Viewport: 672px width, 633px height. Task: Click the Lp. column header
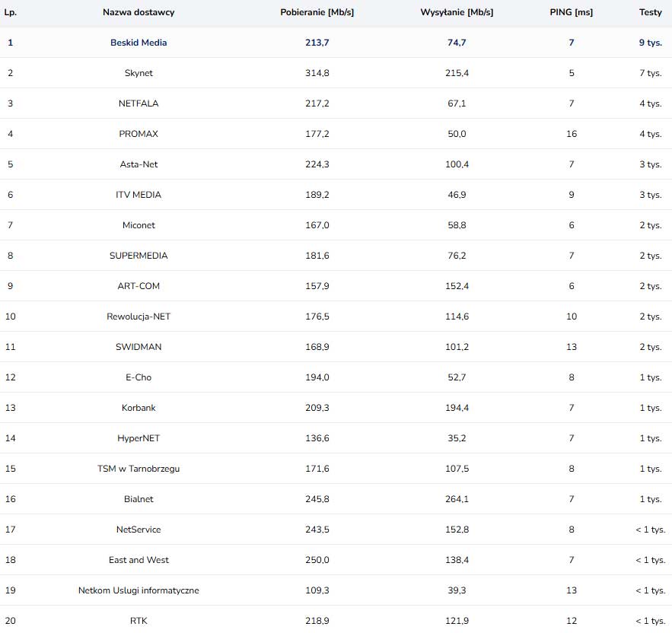(x=11, y=12)
